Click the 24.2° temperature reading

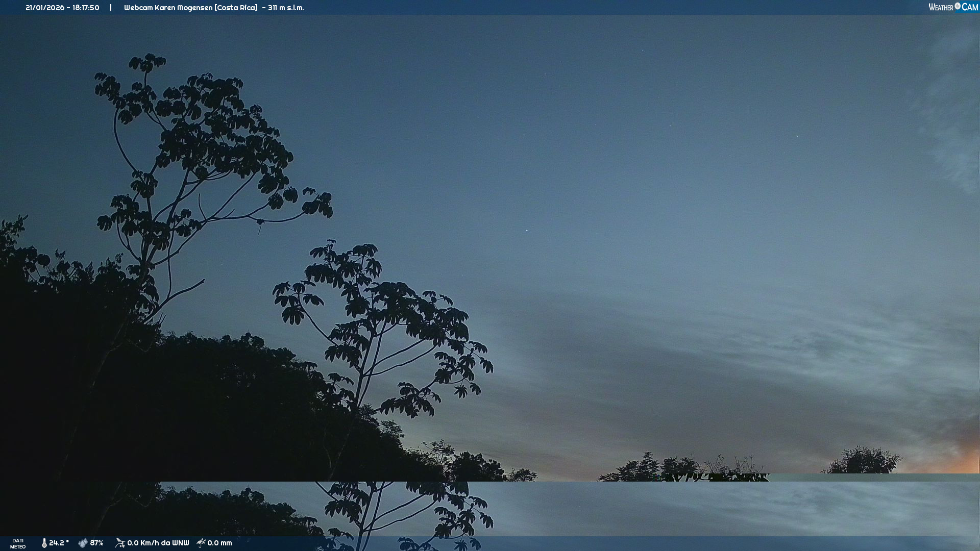(x=59, y=543)
